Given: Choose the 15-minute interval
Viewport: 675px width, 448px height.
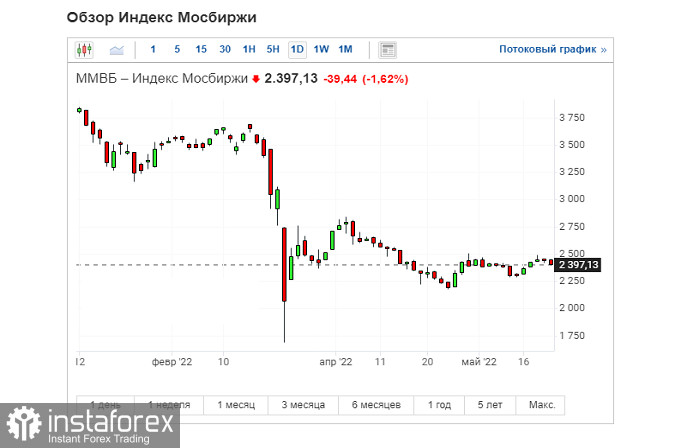Looking at the screenshot, I should 201,49.
